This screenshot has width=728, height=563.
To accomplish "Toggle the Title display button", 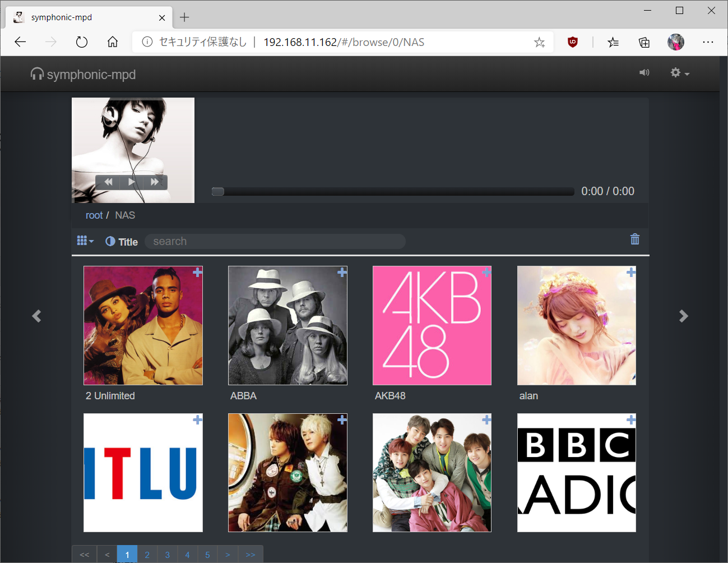I will (122, 242).
